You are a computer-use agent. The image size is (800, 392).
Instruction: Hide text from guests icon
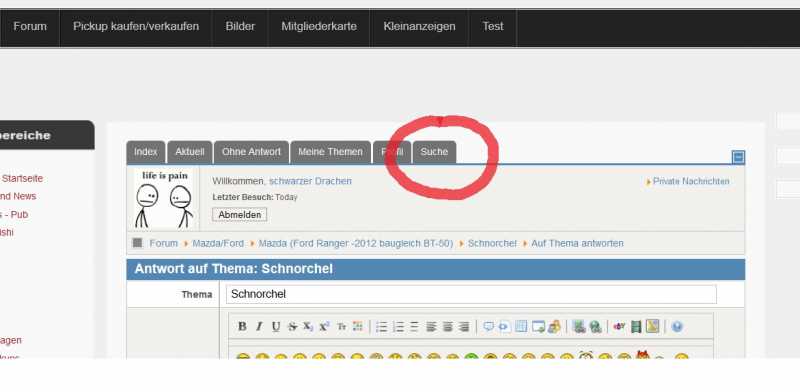554,326
